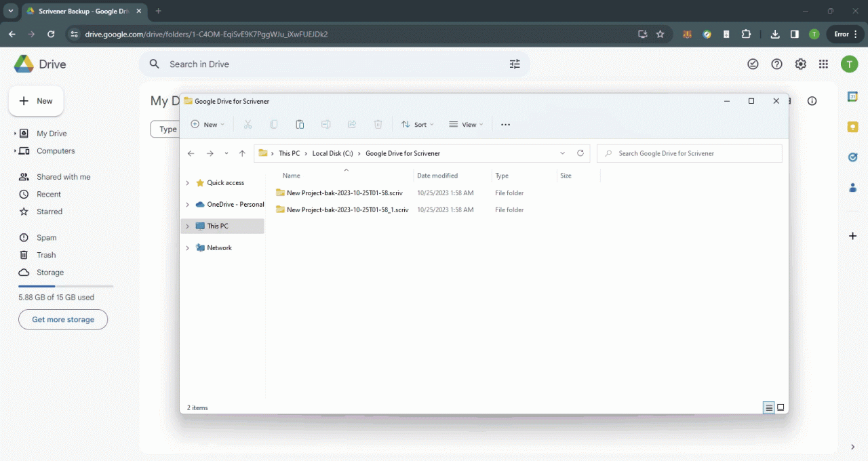The height and width of the screenshot is (461, 868).
Task: Paste clipboard contents in Explorer
Action: (299, 124)
